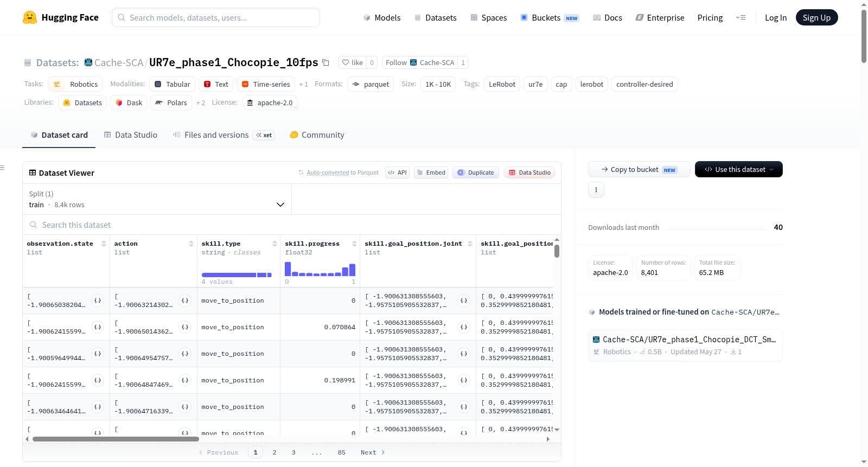This screenshot has width=868, height=467.
Task: Click the horizontal table scrollbar thumb
Action: click(116, 439)
